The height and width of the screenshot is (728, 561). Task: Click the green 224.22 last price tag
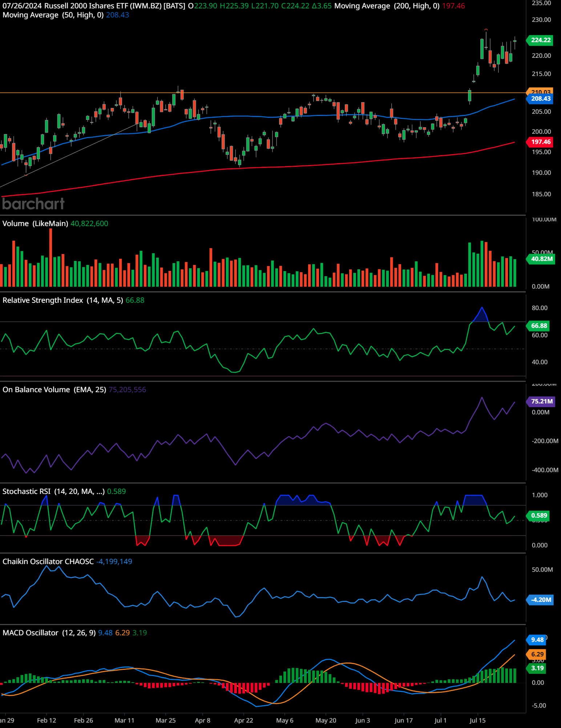click(540, 40)
